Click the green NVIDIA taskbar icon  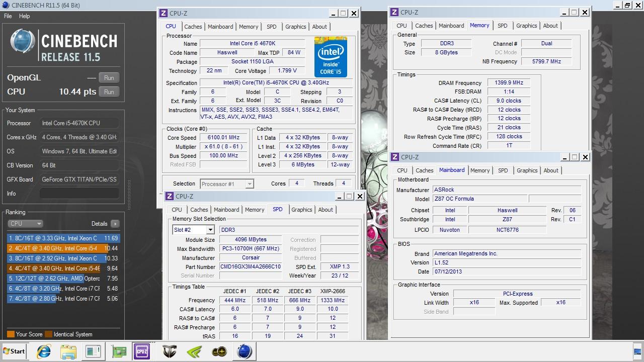[x=194, y=351]
